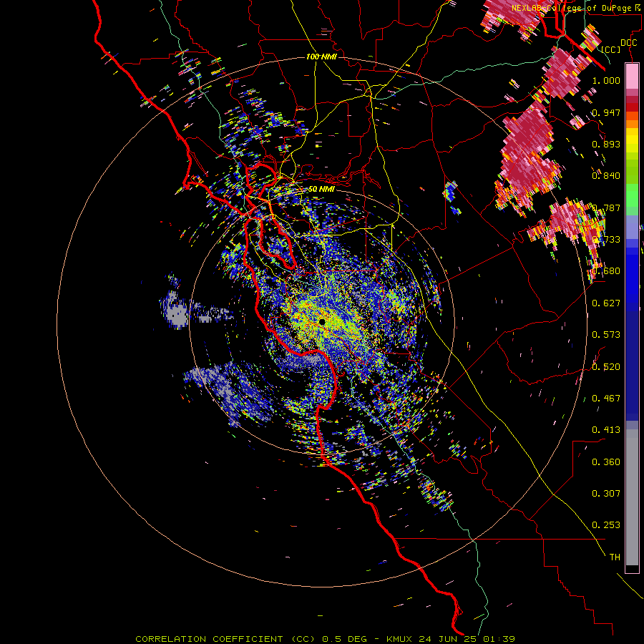
Task: Click the 0.307 scale value
Action: pyautogui.click(x=606, y=494)
